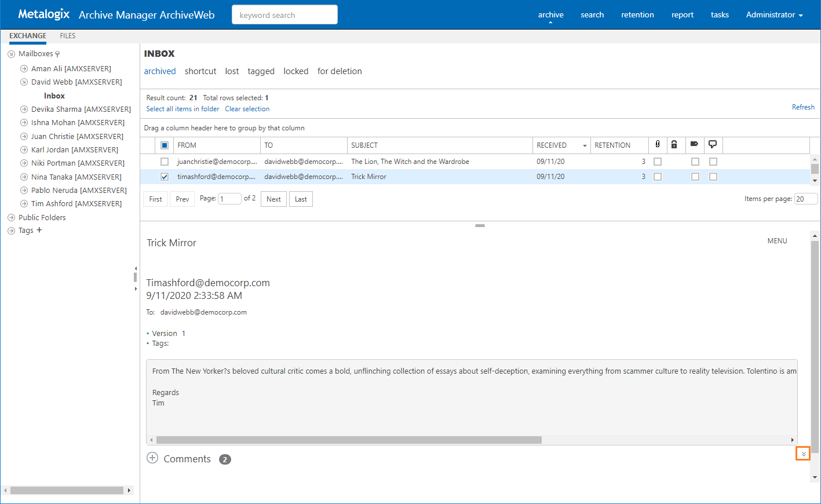Toggle the select-all checkbox in table header

165,145
